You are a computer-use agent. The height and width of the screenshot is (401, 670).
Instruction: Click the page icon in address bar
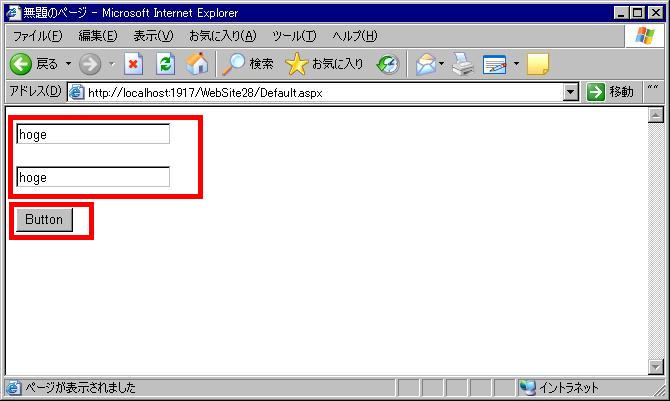(76, 92)
